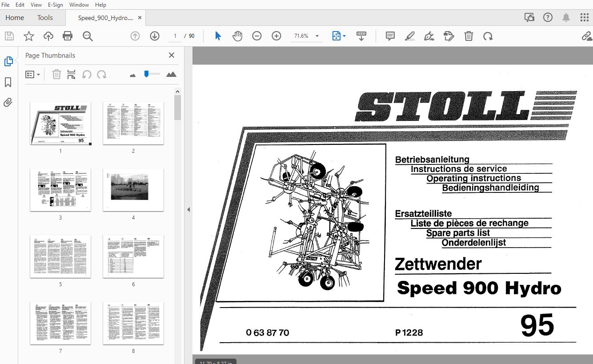Select page 5 thumbnail
Image resolution: width=593 pixels, height=364 pixels.
point(60,256)
